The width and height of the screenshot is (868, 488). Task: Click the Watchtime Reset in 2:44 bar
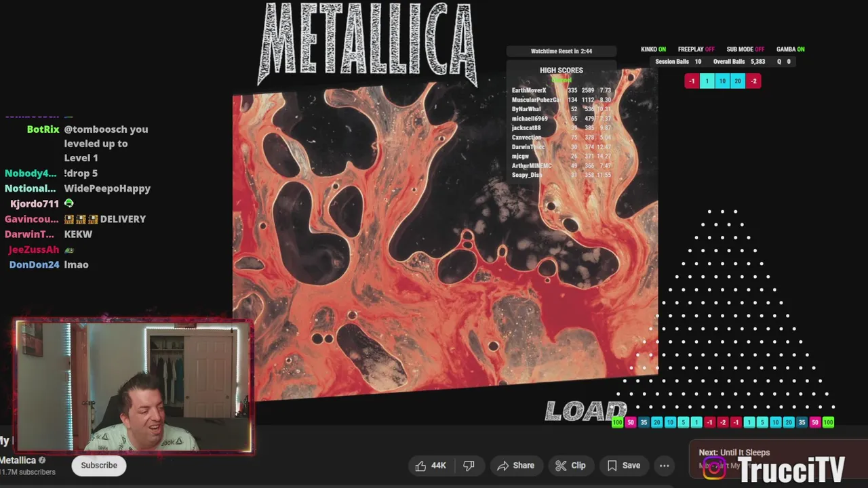coord(561,52)
